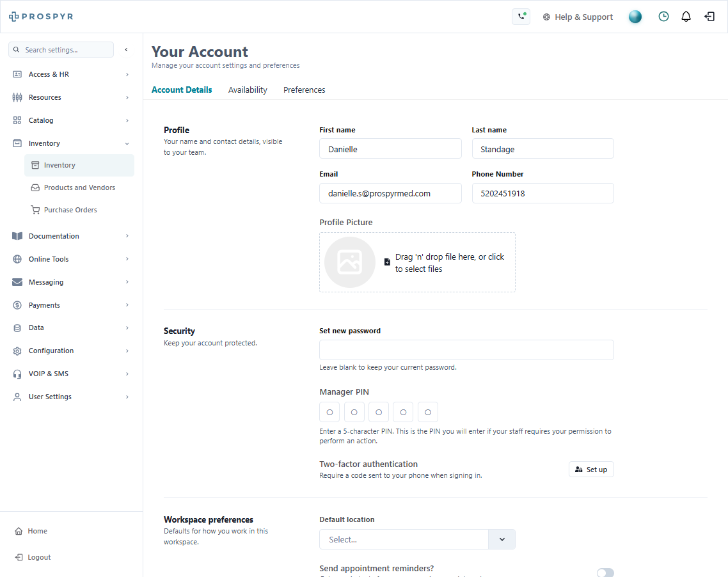Open the clock time-tracking icon
728x577 pixels.
pyautogui.click(x=663, y=17)
